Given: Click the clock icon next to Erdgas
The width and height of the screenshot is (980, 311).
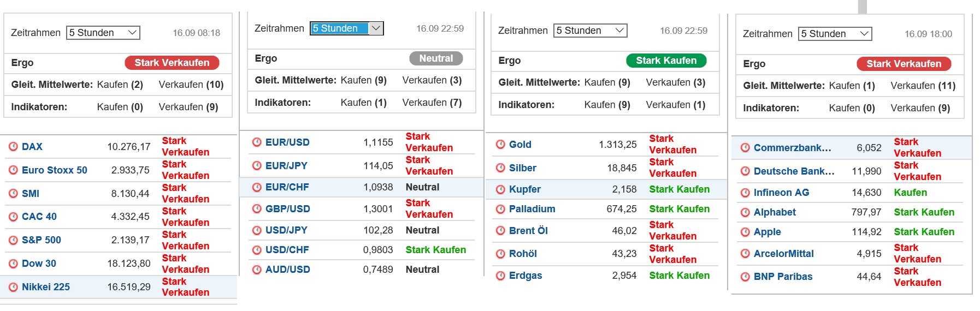Looking at the screenshot, I should point(500,276).
